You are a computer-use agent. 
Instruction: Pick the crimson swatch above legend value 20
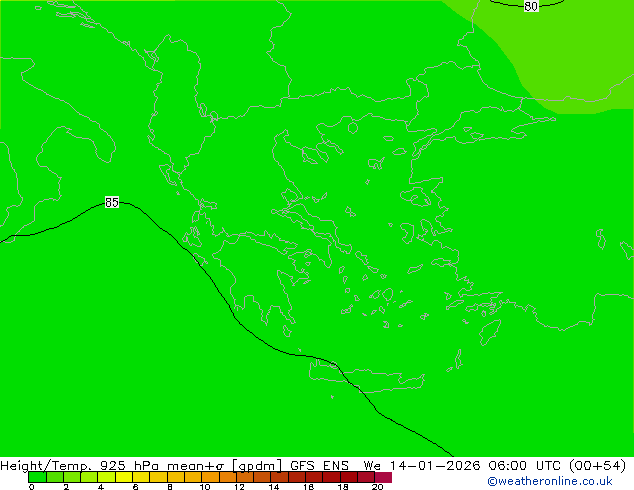point(383,477)
